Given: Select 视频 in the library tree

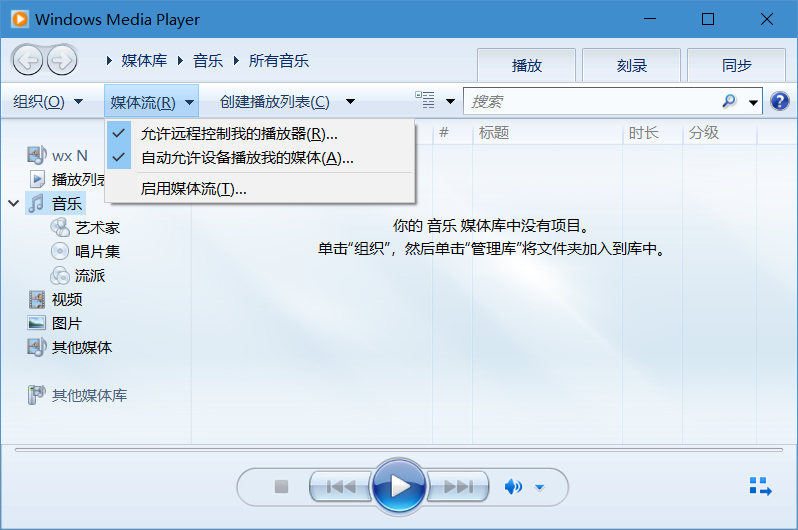Looking at the screenshot, I should (x=67, y=299).
